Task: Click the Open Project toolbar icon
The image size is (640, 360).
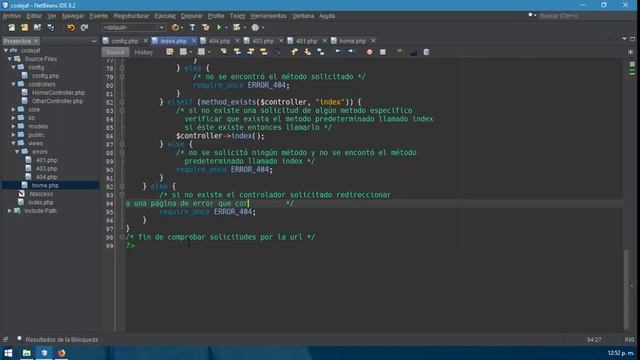Action: pyautogui.click(x=38, y=27)
